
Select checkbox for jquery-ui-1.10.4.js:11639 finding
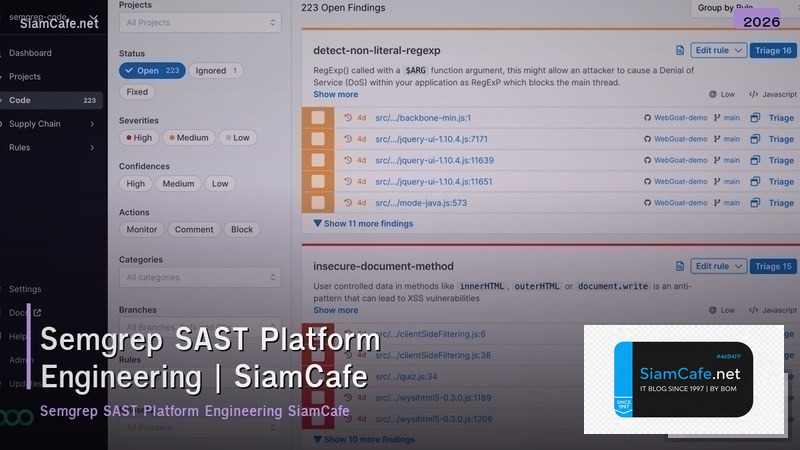(318, 160)
